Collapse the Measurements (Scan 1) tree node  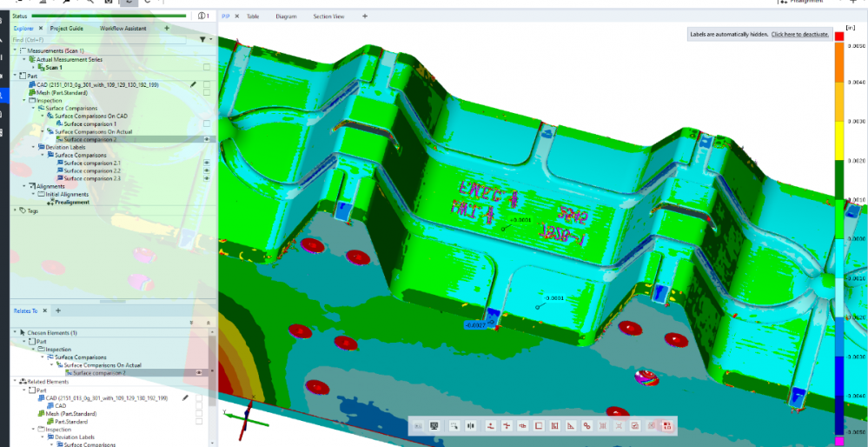coord(15,50)
